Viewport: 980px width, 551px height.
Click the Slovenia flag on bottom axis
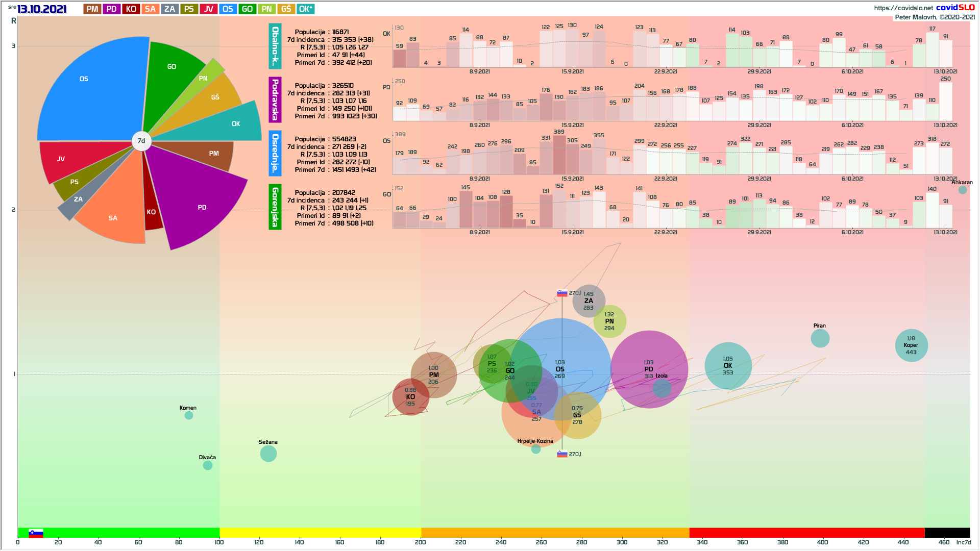point(36,533)
